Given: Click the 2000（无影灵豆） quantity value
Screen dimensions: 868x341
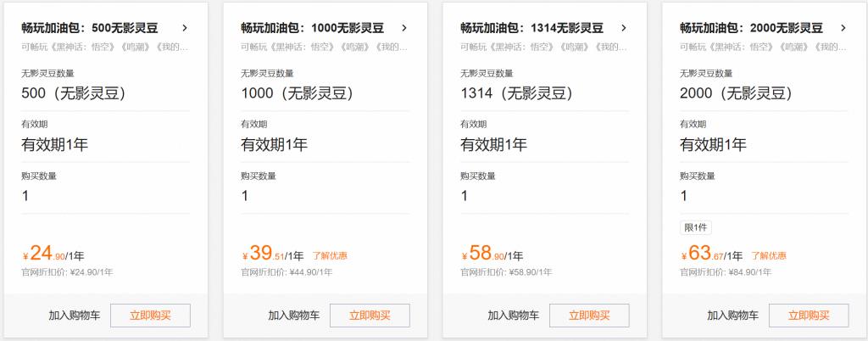Looking at the screenshot, I should [x=737, y=93].
